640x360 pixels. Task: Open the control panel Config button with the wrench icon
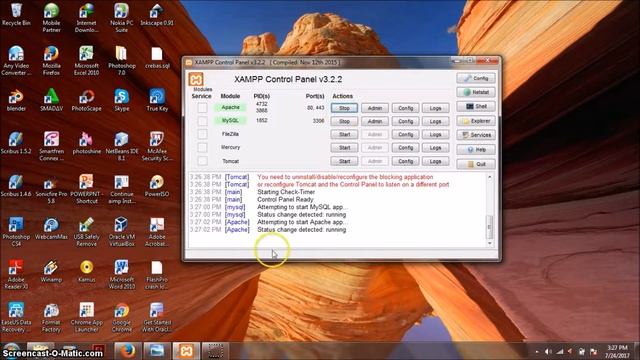click(476, 78)
